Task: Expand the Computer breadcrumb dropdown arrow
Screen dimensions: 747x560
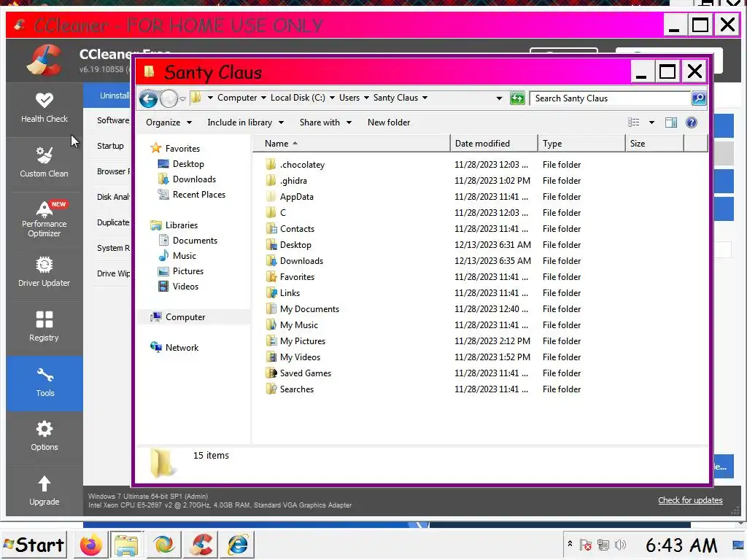Action: pos(263,98)
